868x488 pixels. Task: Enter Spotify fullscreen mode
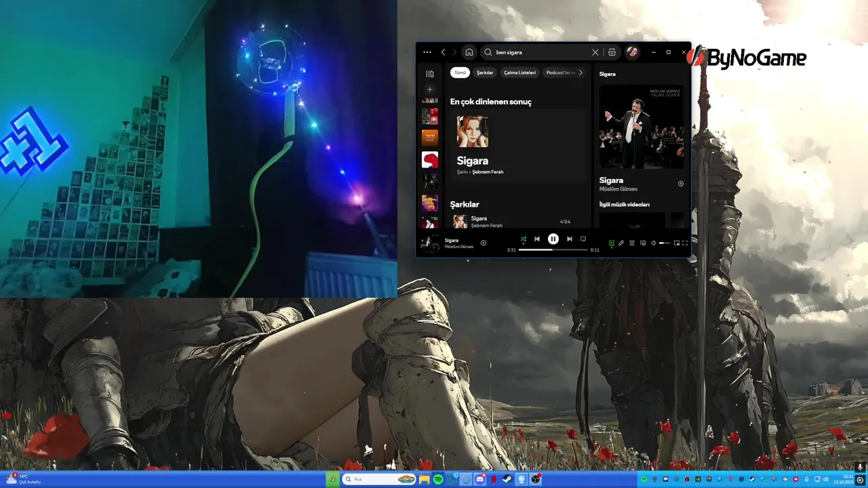click(x=685, y=243)
